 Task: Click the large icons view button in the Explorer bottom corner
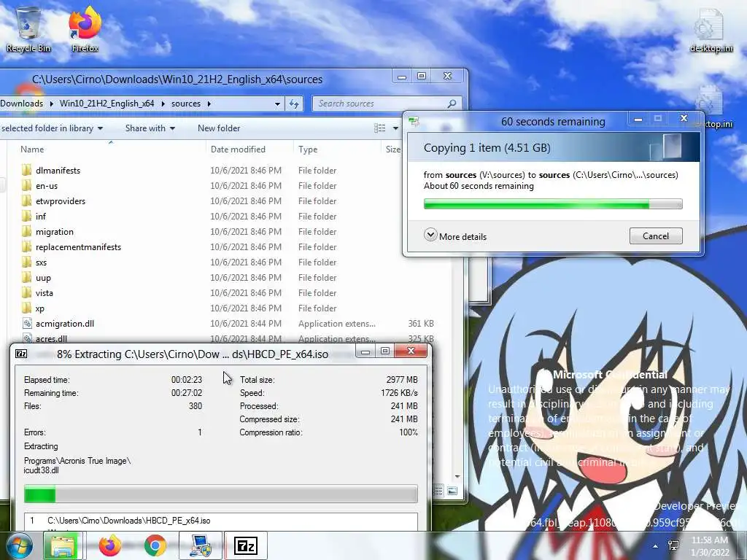pos(452,491)
